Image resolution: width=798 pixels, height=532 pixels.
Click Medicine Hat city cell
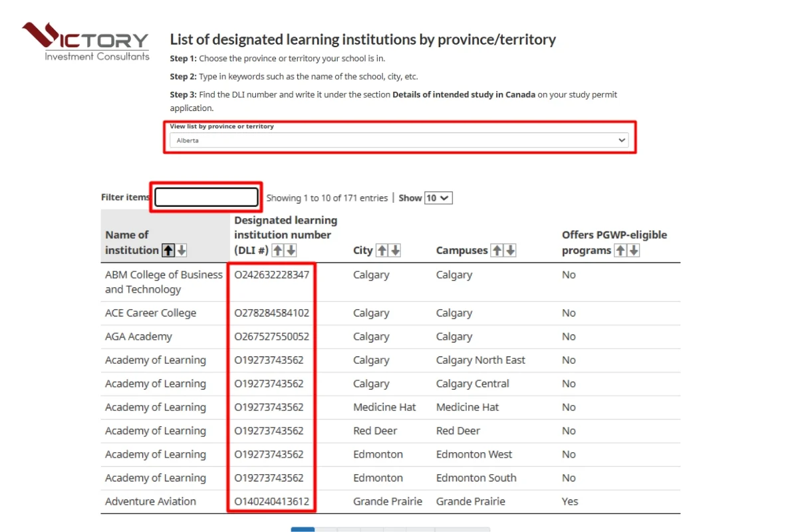384,407
